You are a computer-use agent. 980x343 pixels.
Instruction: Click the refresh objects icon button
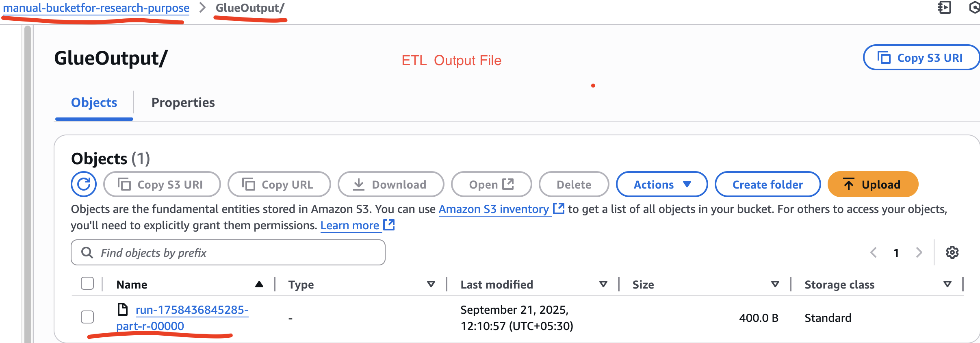coord(84,185)
